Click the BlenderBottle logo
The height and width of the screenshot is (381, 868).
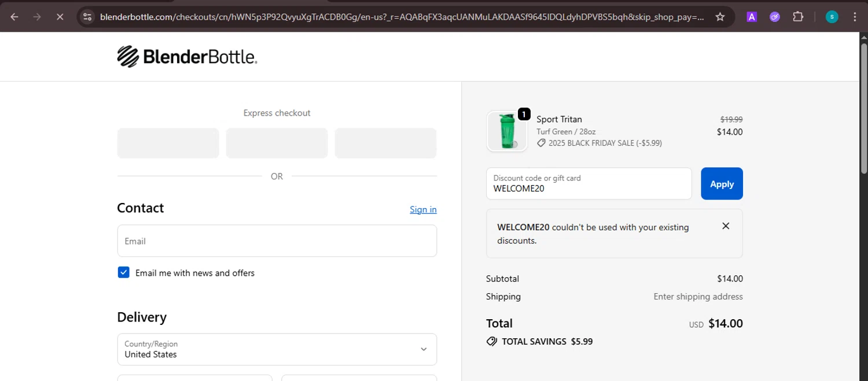(x=187, y=57)
